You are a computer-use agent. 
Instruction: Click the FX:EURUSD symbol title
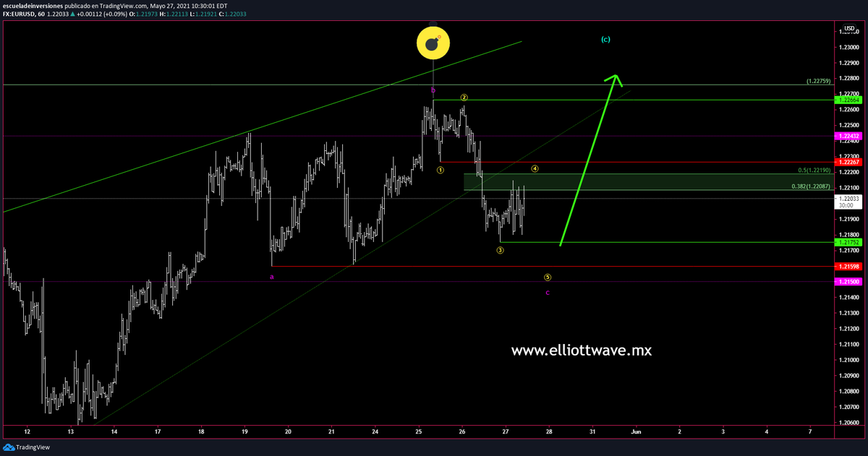(23, 13)
